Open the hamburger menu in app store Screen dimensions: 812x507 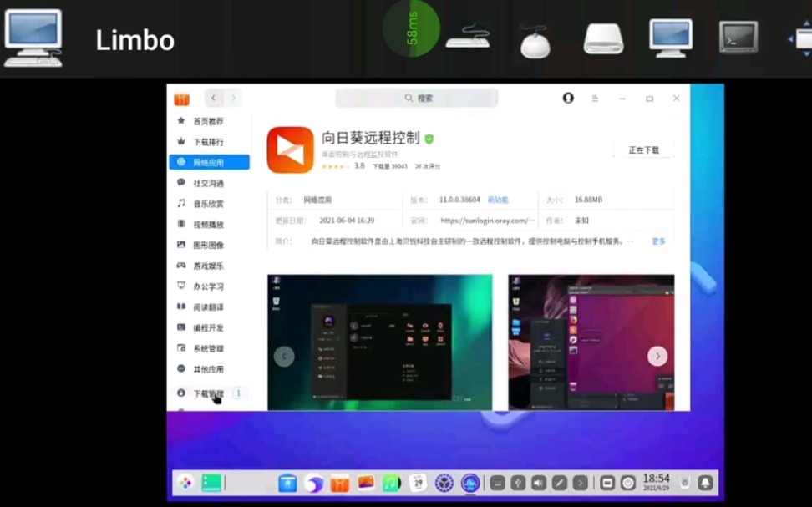click(595, 98)
